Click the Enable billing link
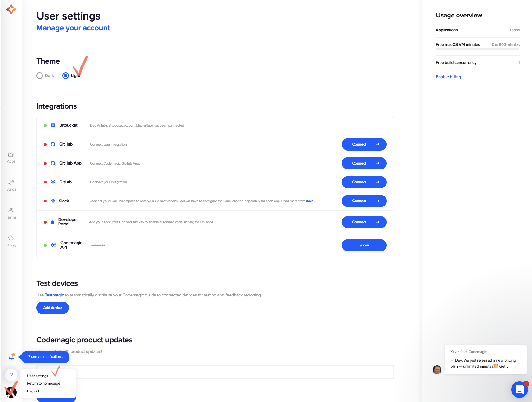The width and height of the screenshot is (532, 402). (448, 76)
